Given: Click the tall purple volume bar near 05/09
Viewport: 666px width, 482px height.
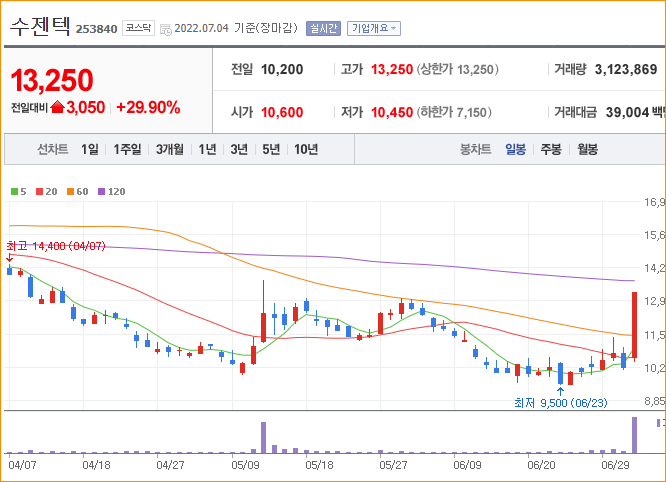Looking at the screenshot, I should 263,437.
